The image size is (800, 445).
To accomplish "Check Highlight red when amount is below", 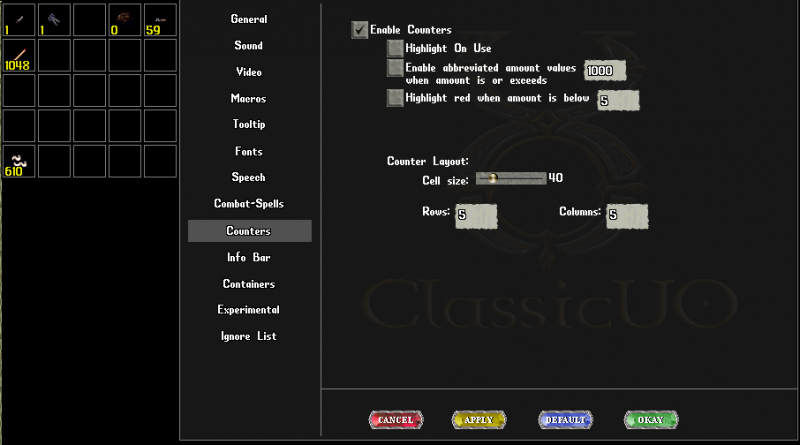I will point(395,97).
